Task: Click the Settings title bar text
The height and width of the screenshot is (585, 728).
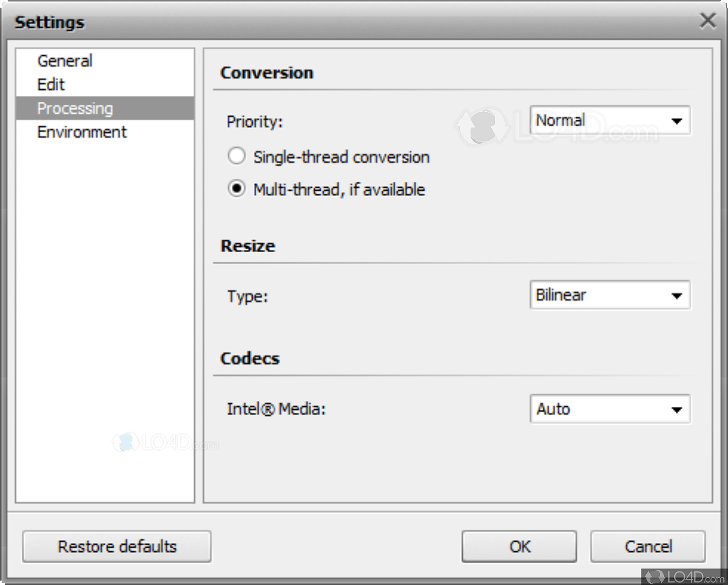Action: pos(50,22)
